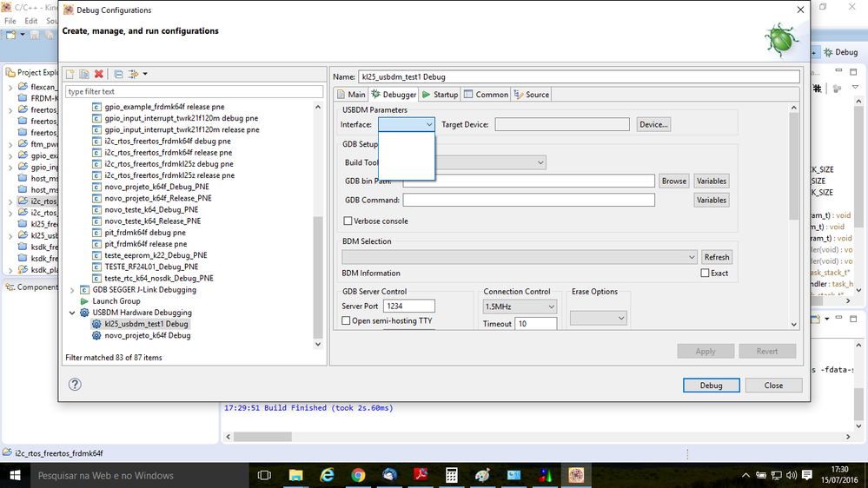Open Windows Start menu
The height and width of the screenshot is (488, 868).
(15, 475)
